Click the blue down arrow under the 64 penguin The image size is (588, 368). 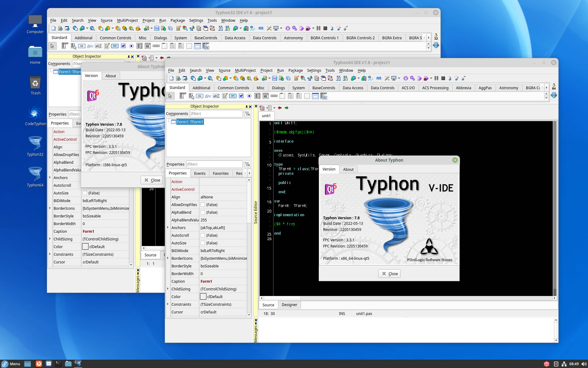[x=554, y=95]
